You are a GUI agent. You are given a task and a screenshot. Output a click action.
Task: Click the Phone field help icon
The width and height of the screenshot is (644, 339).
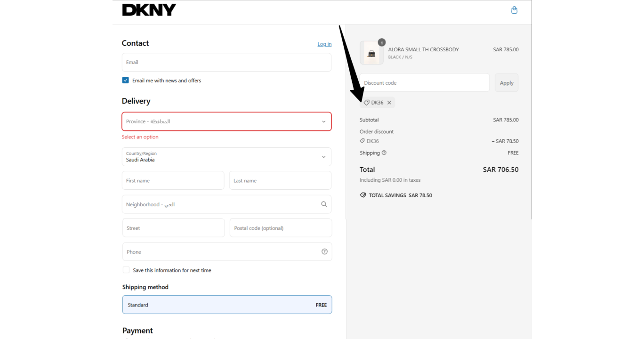click(x=324, y=251)
